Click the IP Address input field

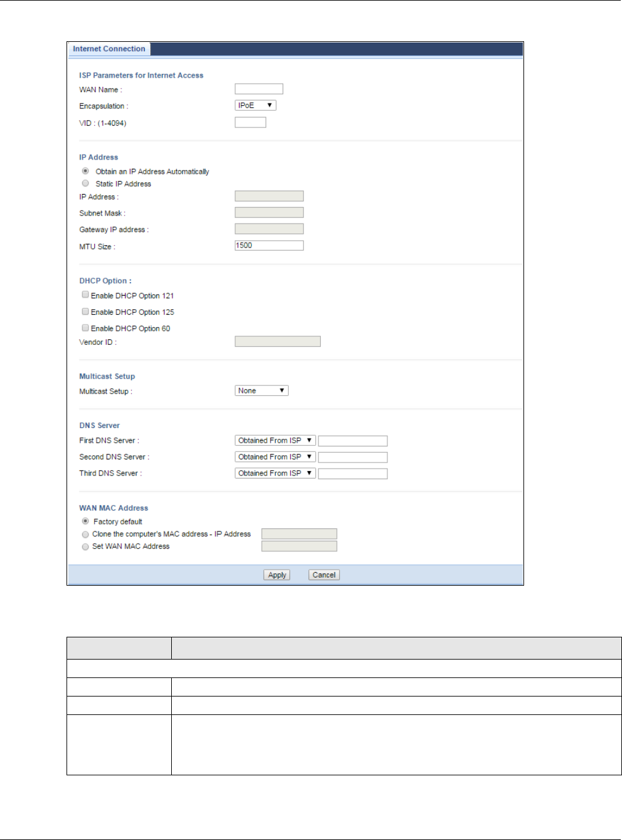(x=269, y=196)
